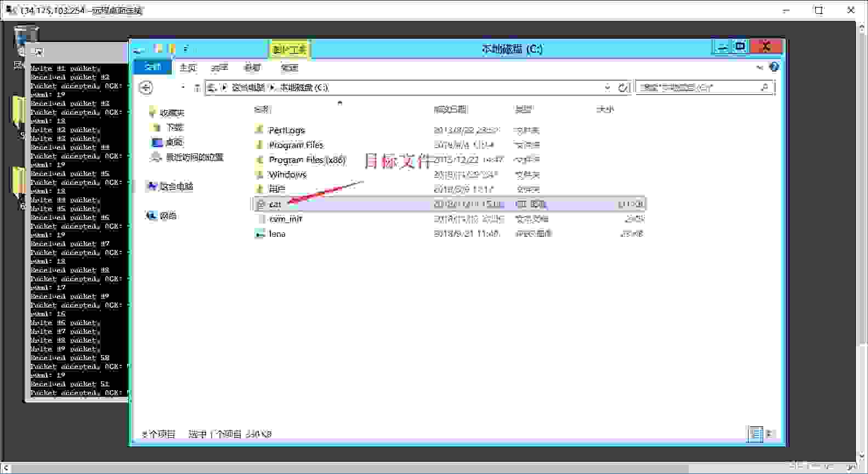Open the 共享 ribbon tab
Screen dimensions: 868x474
point(219,67)
